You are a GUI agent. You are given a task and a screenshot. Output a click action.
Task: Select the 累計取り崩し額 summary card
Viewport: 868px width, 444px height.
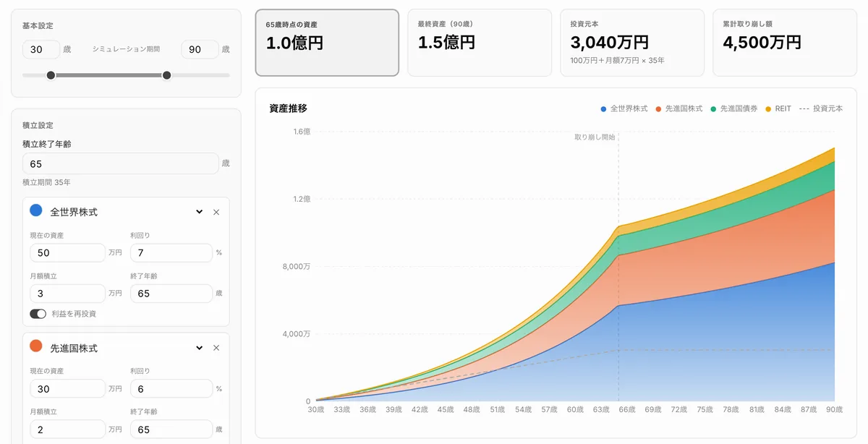785,43
